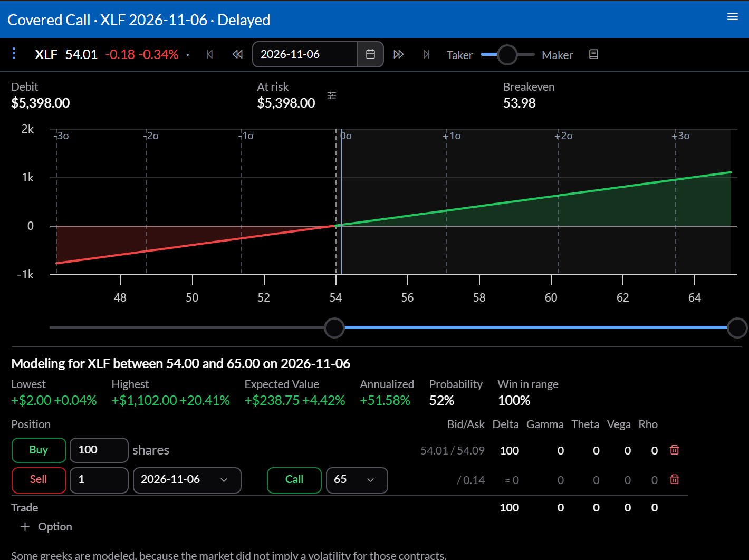Jump to the last expiration date
Screen dimensions: 749x560
click(427, 54)
